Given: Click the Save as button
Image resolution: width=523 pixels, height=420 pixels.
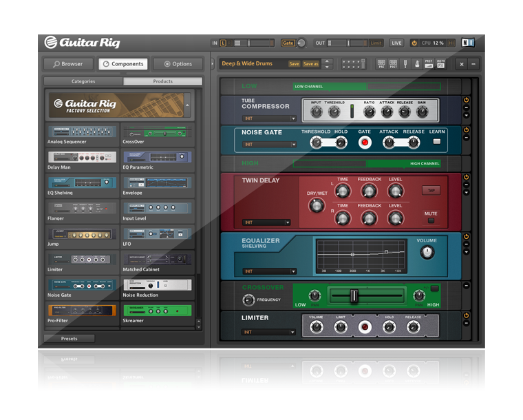Looking at the screenshot, I should (311, 63).
